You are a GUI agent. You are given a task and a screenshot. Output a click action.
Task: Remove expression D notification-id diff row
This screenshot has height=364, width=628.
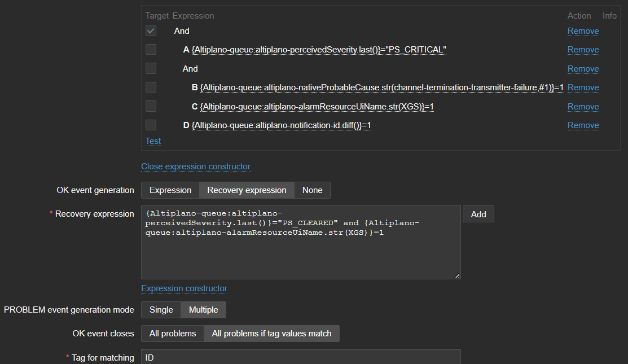[x=583, y=125]
